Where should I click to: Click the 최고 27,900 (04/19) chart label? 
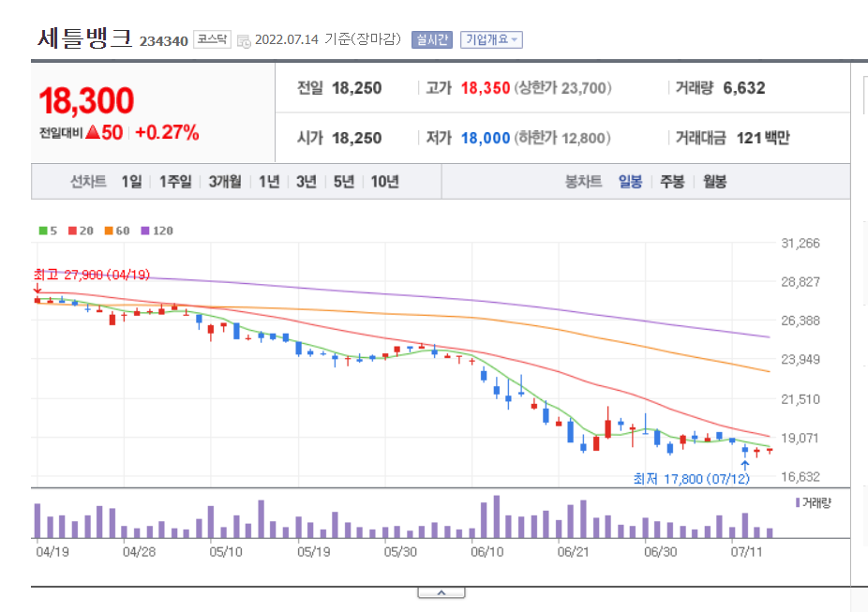tap(91, 275)
